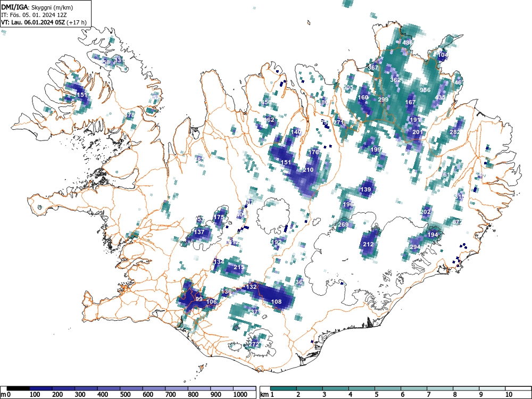This screenshot has width=532, height=399.
Task: Click the 134 value label
Action: 219,262
